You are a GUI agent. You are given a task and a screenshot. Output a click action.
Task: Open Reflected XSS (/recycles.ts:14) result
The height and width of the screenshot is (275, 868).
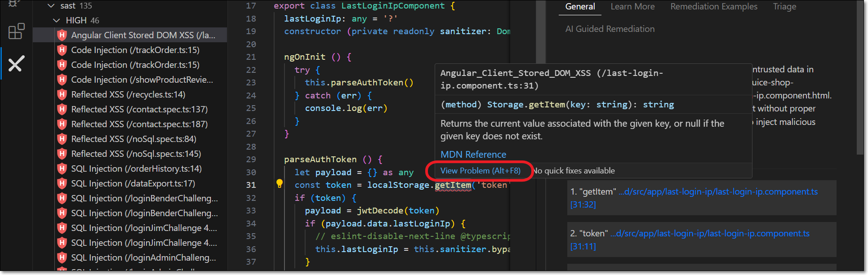[128, 94]
